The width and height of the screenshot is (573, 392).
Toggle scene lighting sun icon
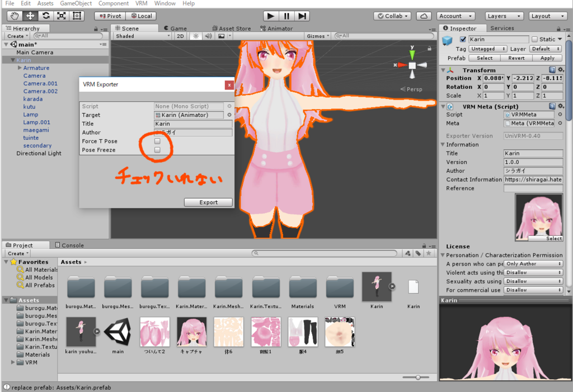pos(196,36)
